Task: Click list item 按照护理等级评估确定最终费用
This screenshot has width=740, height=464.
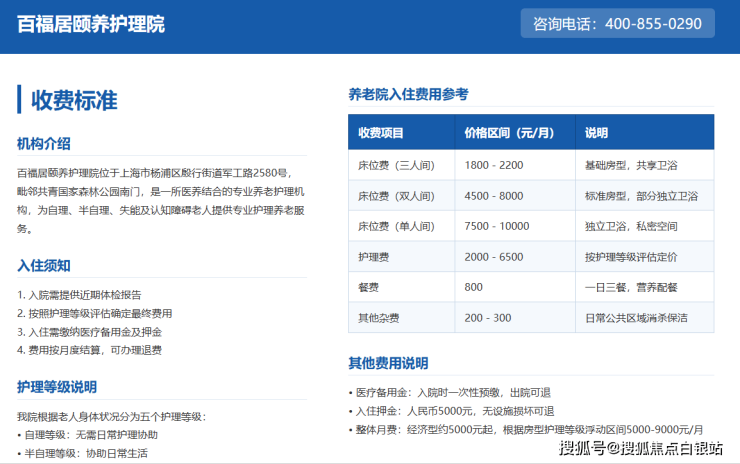Action: [94, 313]
